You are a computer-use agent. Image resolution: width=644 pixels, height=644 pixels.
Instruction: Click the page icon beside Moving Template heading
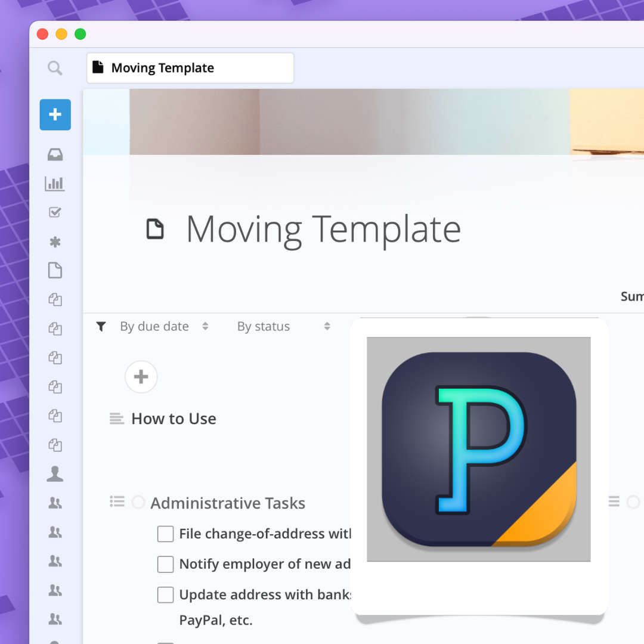[155, 229]
